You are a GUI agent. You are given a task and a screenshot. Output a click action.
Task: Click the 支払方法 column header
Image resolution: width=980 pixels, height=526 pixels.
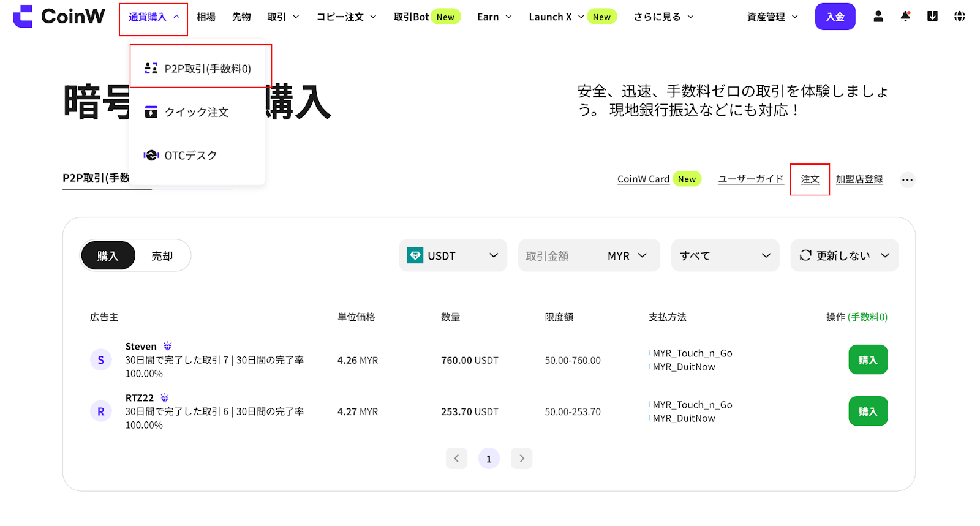pyautogui.click(x=668, y=317)
